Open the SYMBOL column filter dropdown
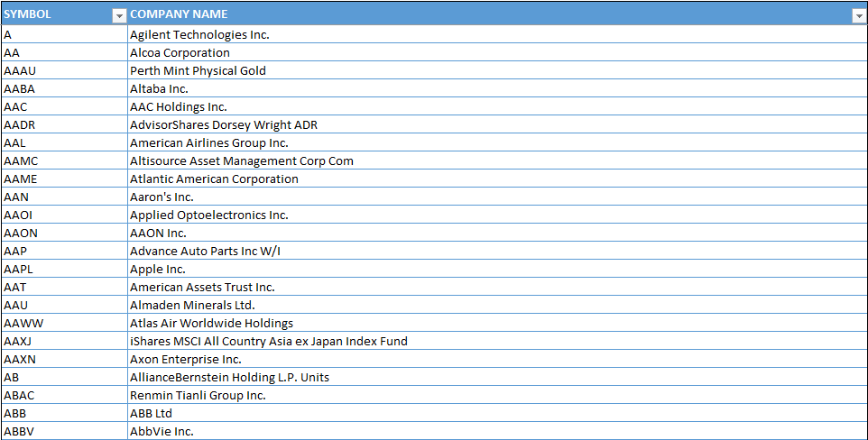The image size is (868, 440). tap(120, 16)
